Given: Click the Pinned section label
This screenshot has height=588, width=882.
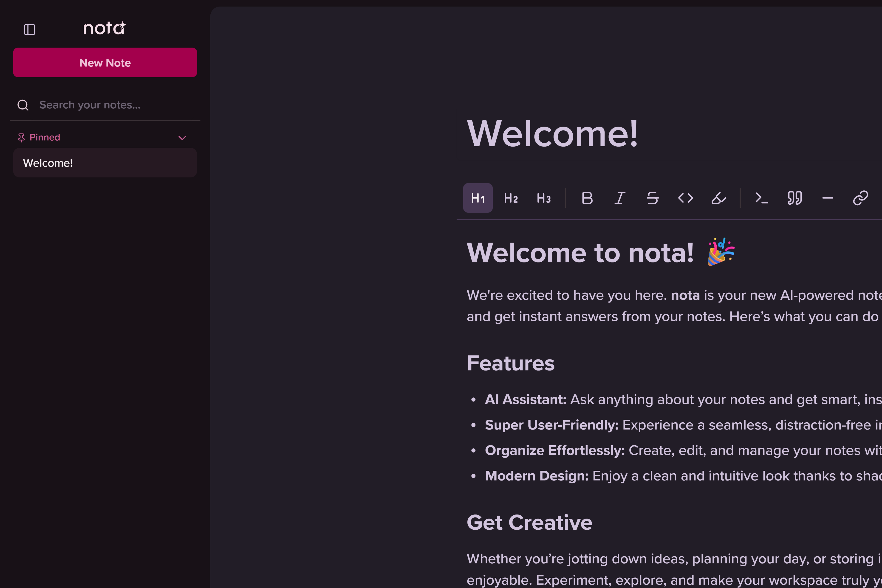Looking at the screenshot, I should tap(45, 138).
